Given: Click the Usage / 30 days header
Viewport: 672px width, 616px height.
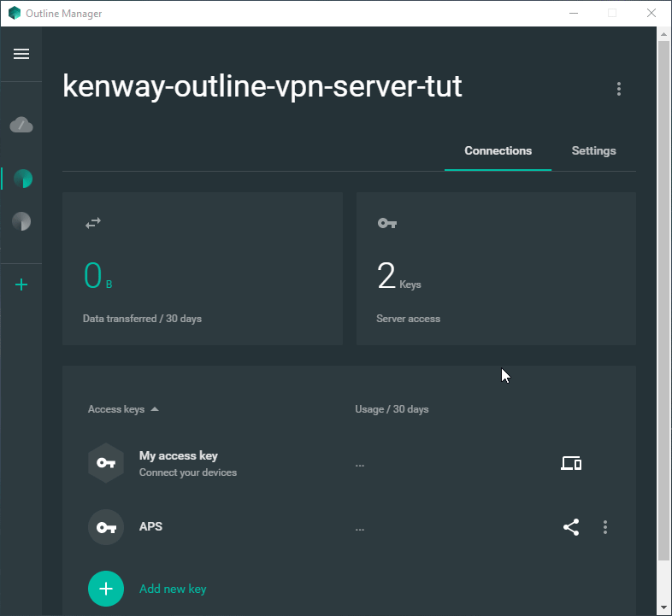Looking at the screenshot, I should [x=392, y=409].
